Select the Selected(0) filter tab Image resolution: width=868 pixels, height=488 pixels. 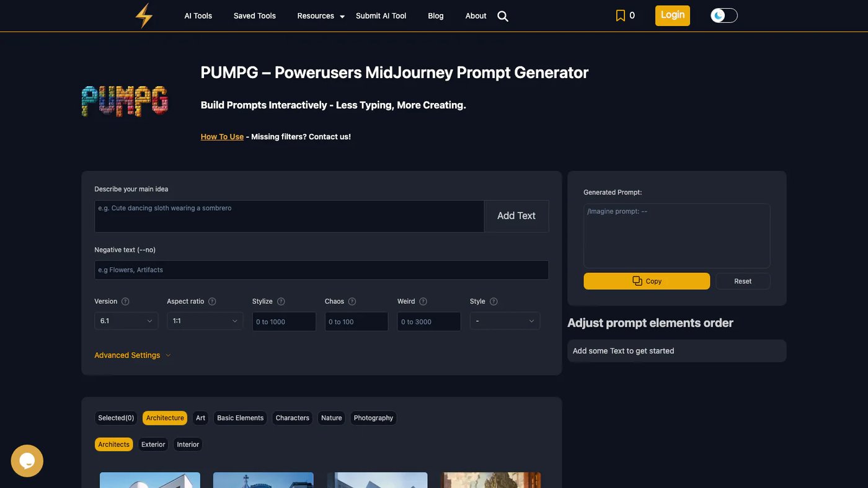pyautogui.click(x=116, y=418)
